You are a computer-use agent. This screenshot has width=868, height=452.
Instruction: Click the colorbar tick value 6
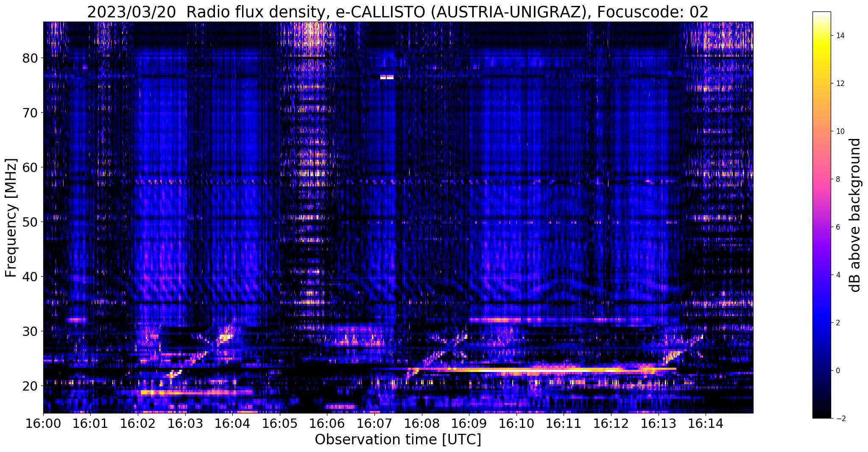tap(837, 227)
